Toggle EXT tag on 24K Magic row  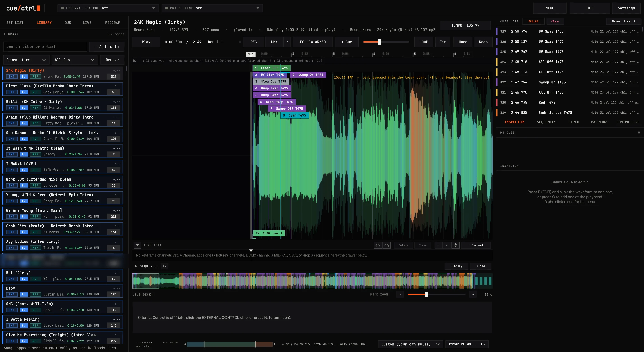pos(12,77)
